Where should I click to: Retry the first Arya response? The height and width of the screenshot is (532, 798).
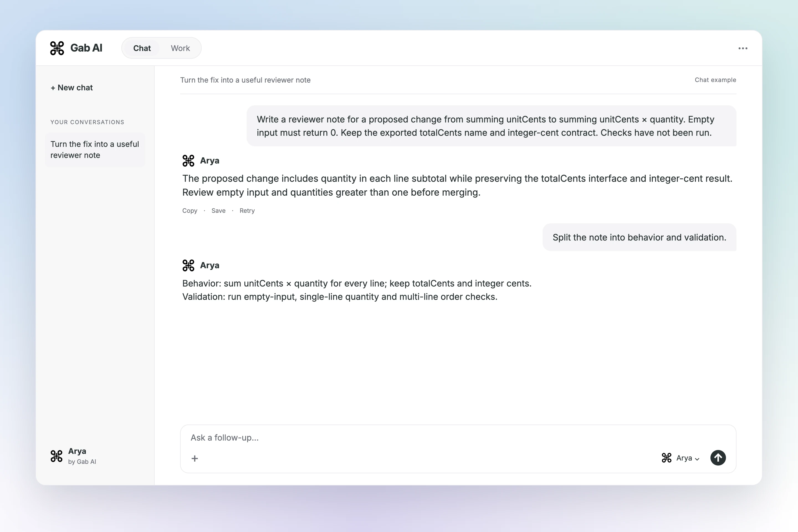coord(247,211)
